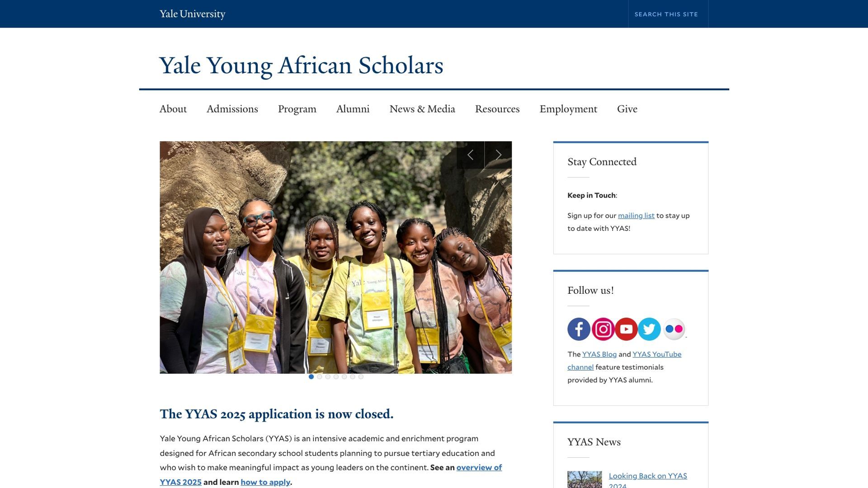Screen dimensions: 868x488
Task: Jump to the last slideshow dot
Action: (x=361, y=377)
